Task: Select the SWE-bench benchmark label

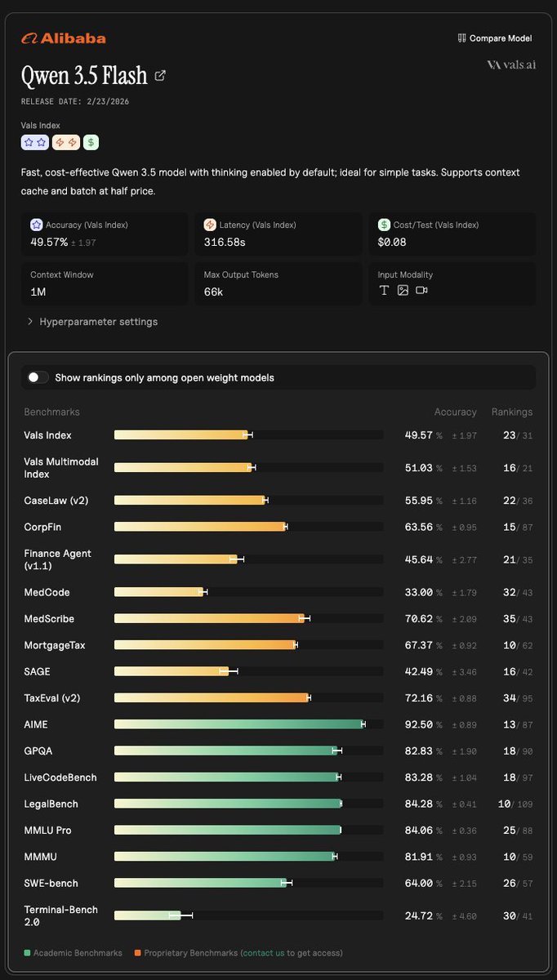Action: click(x=51, y=884)
